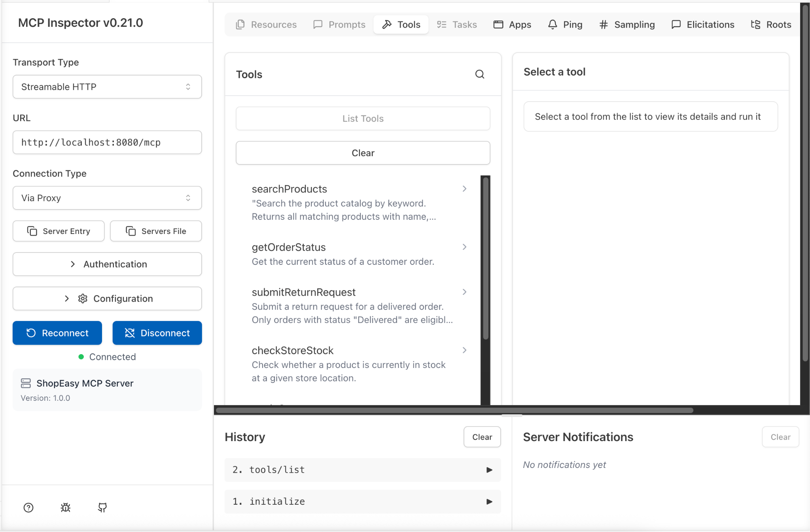Switch to the Prompts tab
This screenshot has width=810, height=532.
point(339,25)
